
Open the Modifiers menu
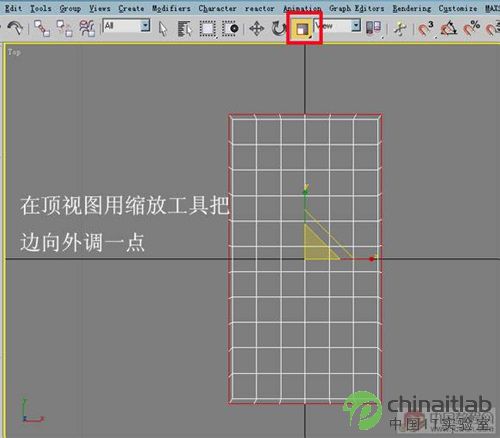[171, 8]
